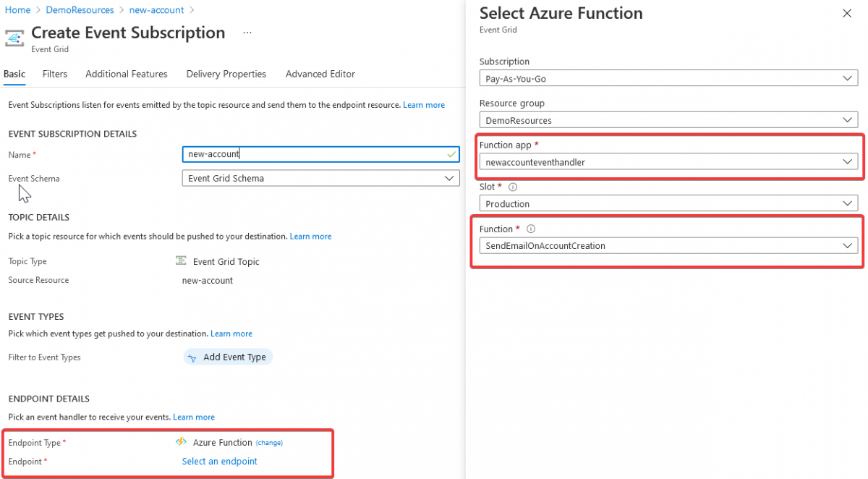Click the filter icon inside Add Event Type
868x479 pixels.
[x=191, y=357]
